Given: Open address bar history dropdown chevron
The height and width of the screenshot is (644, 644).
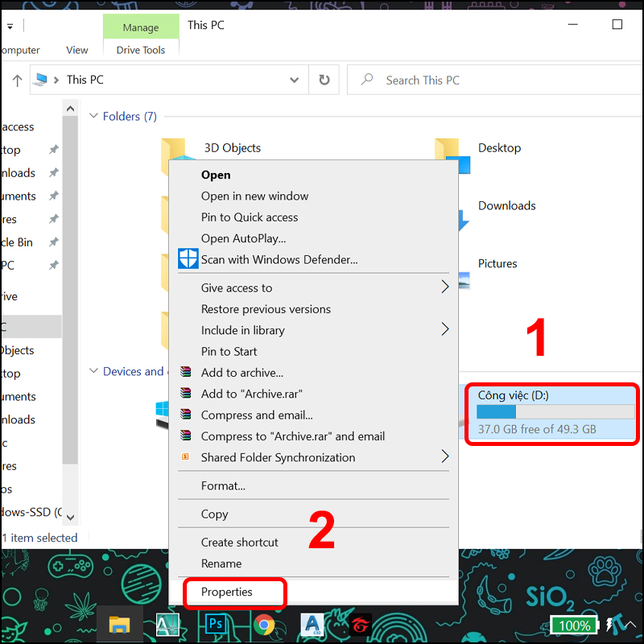Looking at the screenshot, I should pyautogui.click(x=294, y=80).
